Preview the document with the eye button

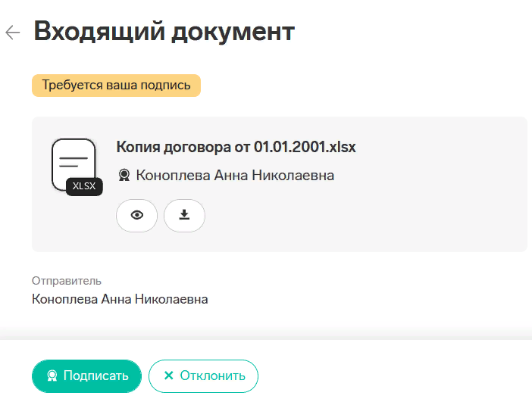pyautogui.click(x=136, y=215)
